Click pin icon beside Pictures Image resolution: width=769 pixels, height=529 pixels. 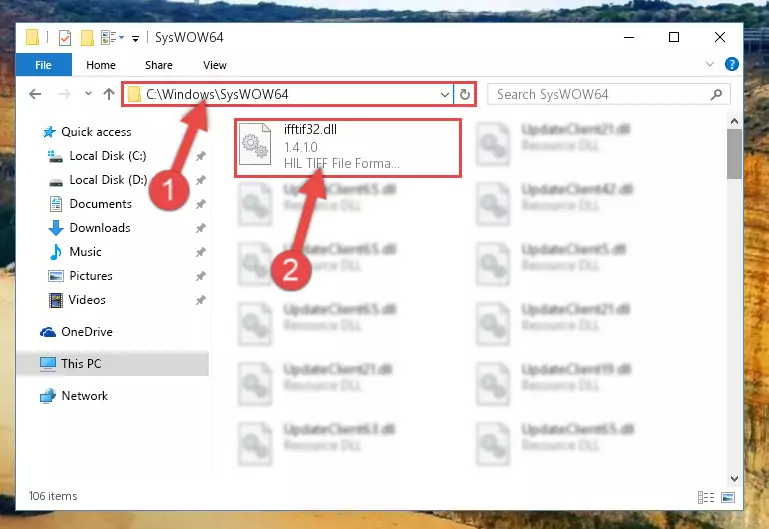[201, 277]
